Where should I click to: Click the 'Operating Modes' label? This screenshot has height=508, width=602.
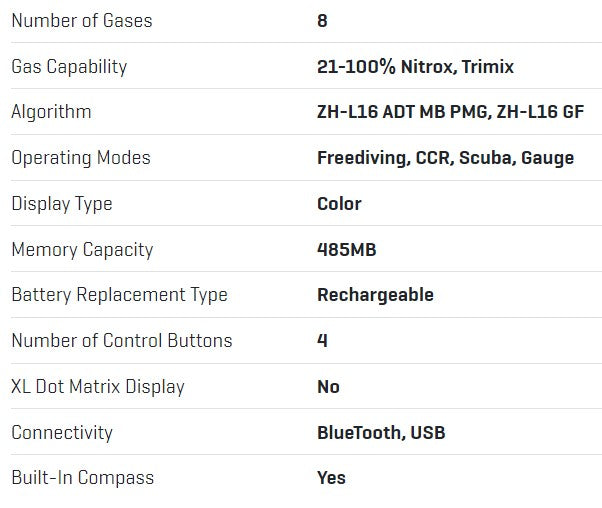(81, 158)
